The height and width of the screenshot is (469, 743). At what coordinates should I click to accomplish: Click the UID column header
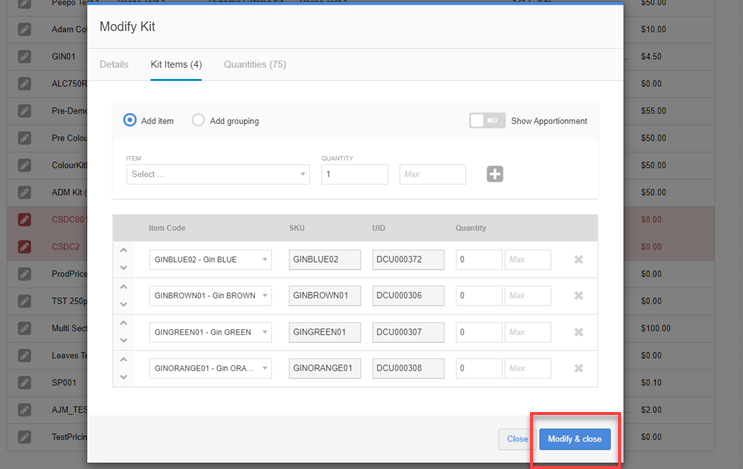click(x=379, y=228)
